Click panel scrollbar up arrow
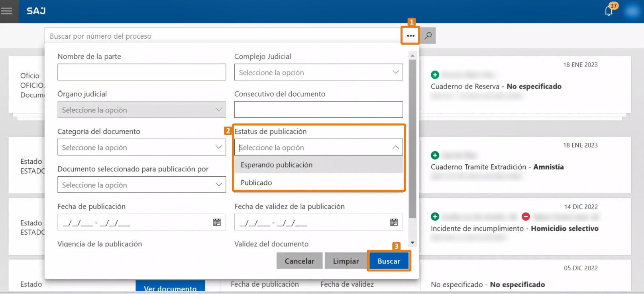The image size is (644, 294). (412, 55)
